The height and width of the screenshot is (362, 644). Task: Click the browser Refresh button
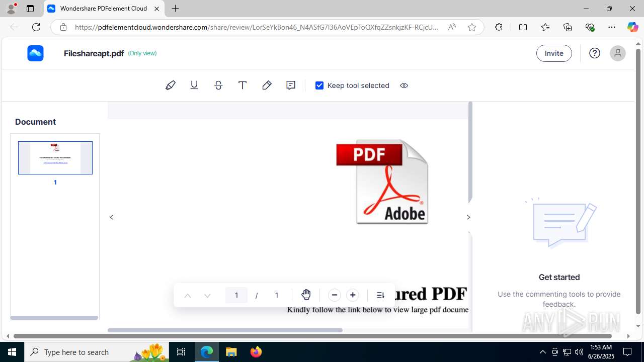click(36, 27)
